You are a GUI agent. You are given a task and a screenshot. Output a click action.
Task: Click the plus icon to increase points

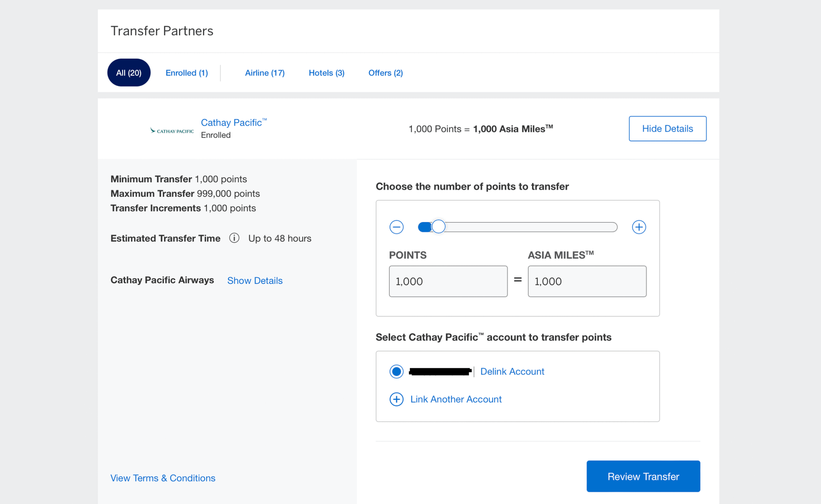point(639,227)
